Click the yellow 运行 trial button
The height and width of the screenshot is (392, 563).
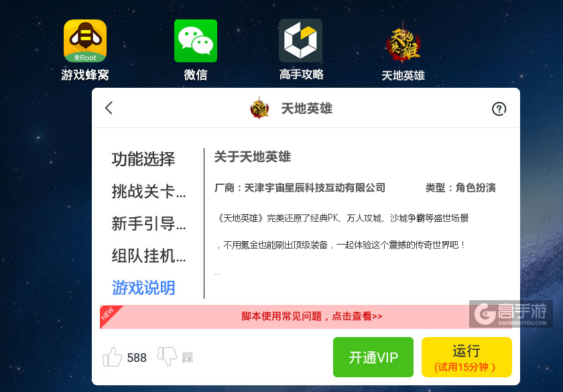click(466, 357)
